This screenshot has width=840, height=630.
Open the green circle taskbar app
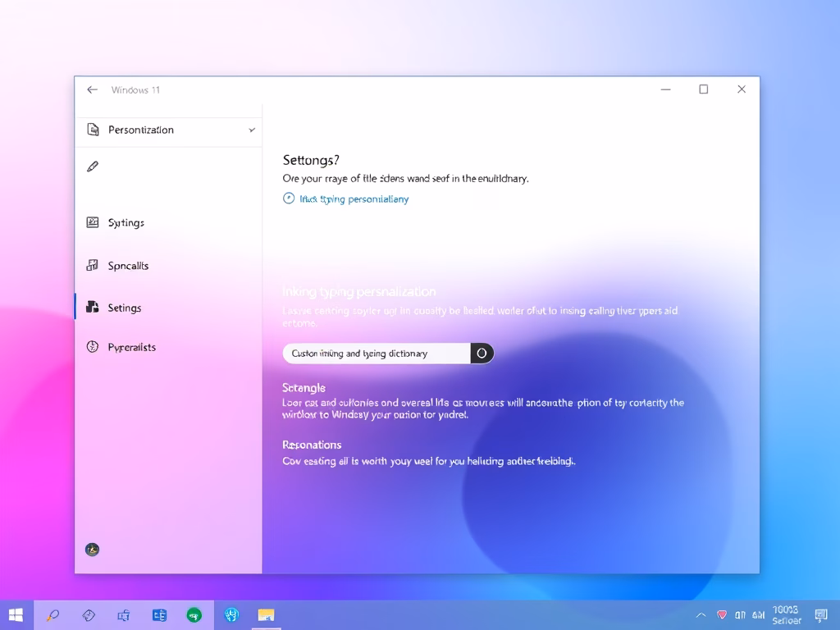tap(194, 615)
